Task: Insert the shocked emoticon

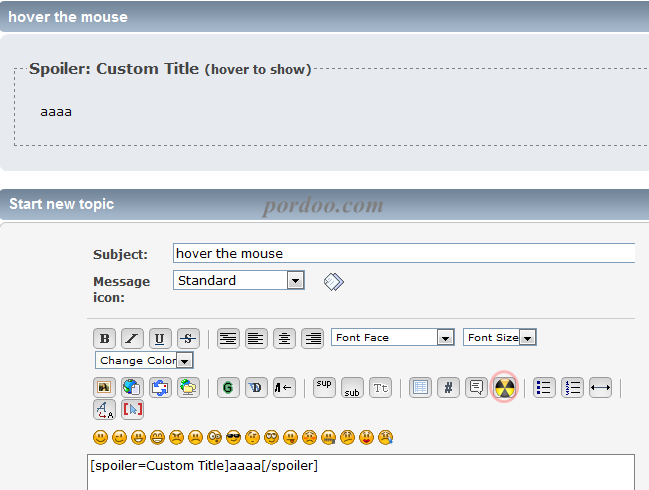Action: pos(214,437)
